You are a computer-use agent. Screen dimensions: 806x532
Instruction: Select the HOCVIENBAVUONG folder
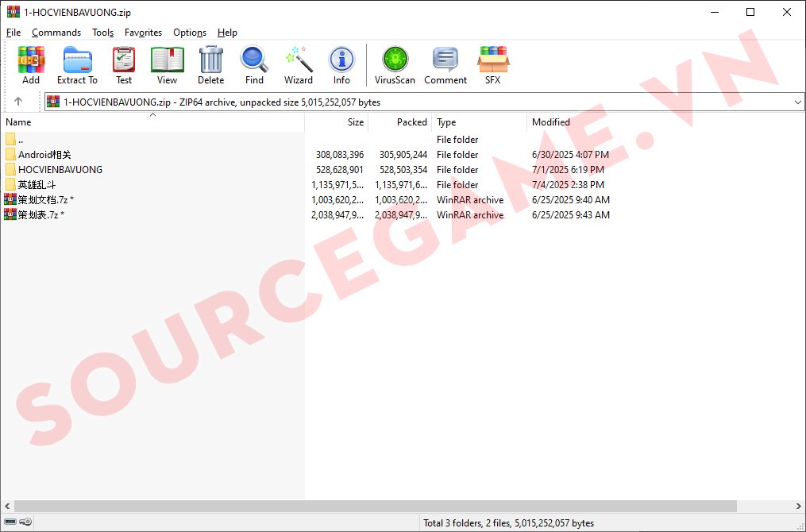[60, 170]
